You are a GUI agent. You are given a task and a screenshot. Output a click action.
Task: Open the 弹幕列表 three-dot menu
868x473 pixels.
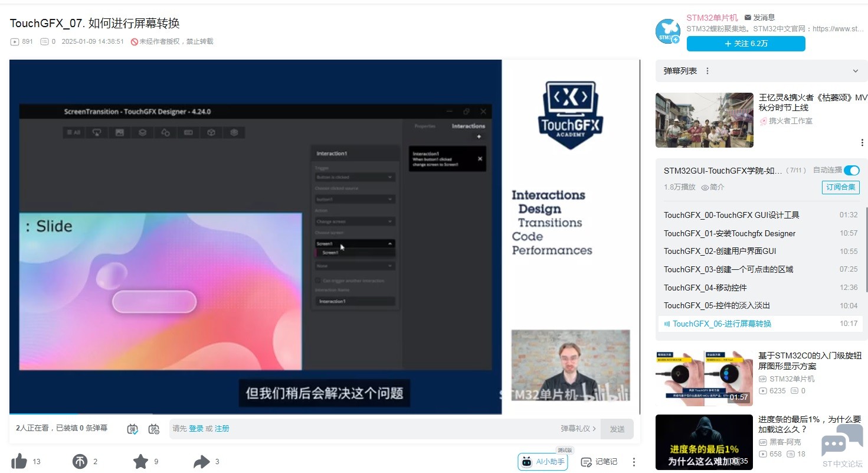[707, 71]
